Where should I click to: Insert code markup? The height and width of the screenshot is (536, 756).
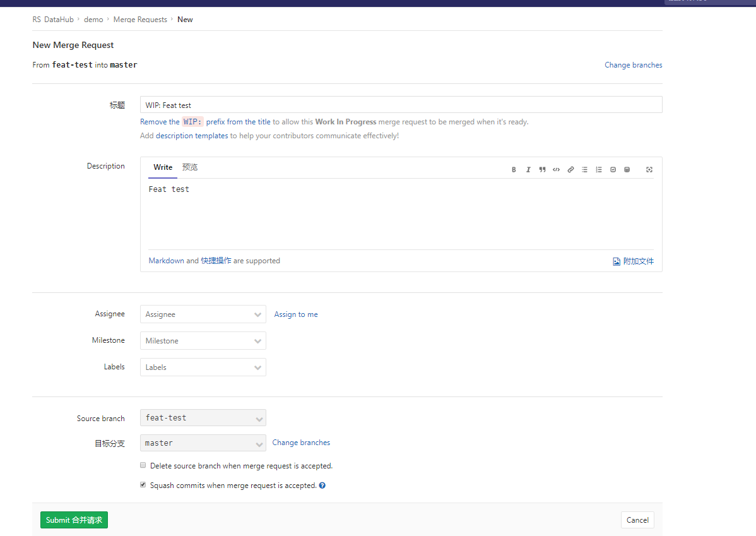coord(557,169)
